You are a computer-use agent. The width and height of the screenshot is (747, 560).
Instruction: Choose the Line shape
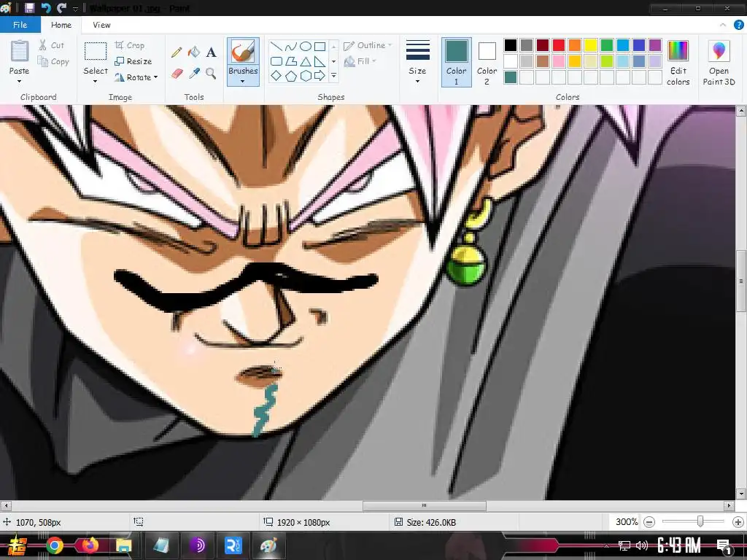(x=276, y=46)
